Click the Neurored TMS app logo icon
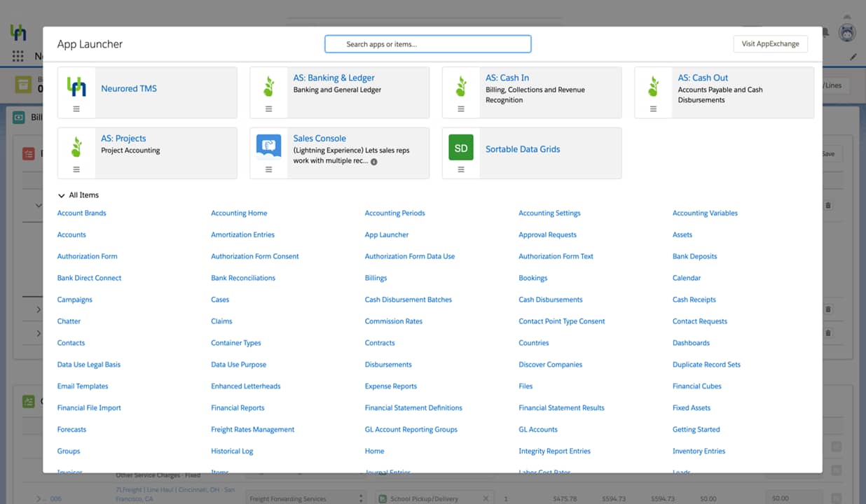The height and width of the screenshot is (504, 866). point(76,86)
